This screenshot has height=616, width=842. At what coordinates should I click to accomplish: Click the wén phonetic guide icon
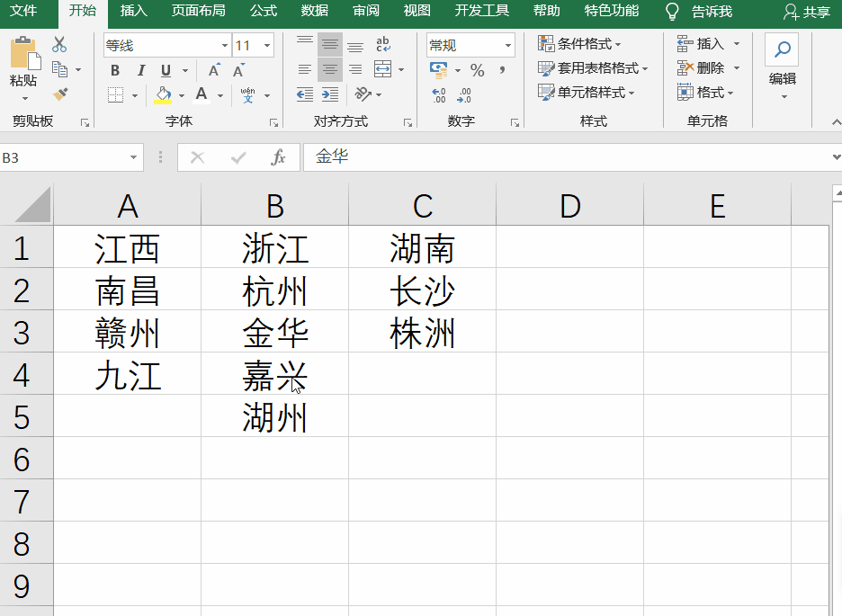(247, 95)
